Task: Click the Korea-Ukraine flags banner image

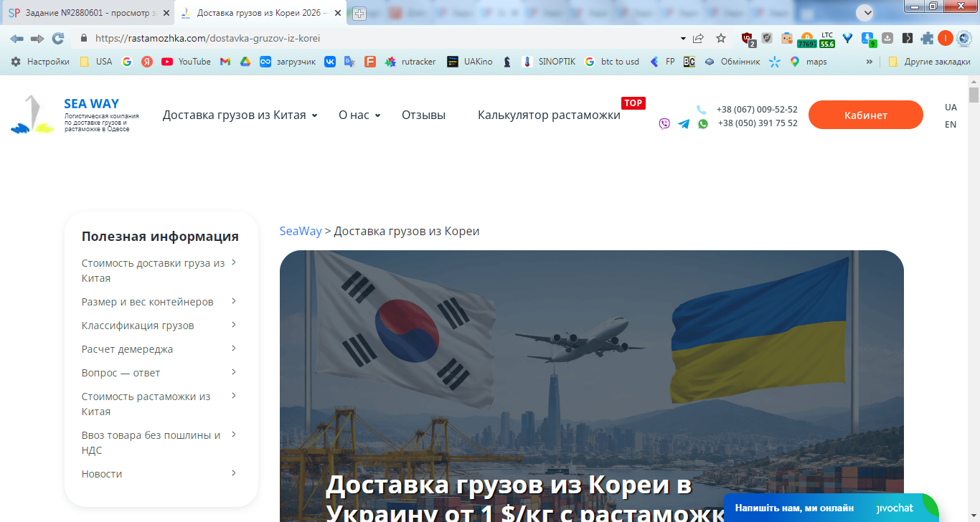Action: (x=592, y=386)
